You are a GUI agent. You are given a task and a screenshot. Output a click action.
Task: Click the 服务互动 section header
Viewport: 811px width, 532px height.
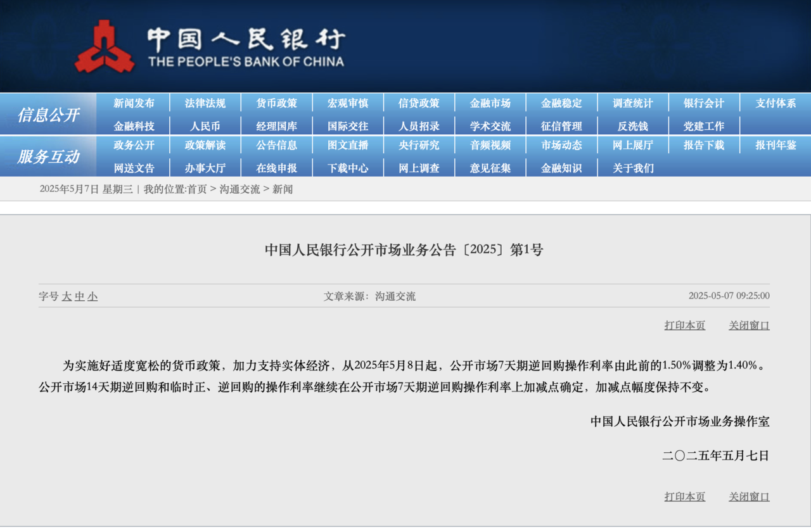(48, 156)
